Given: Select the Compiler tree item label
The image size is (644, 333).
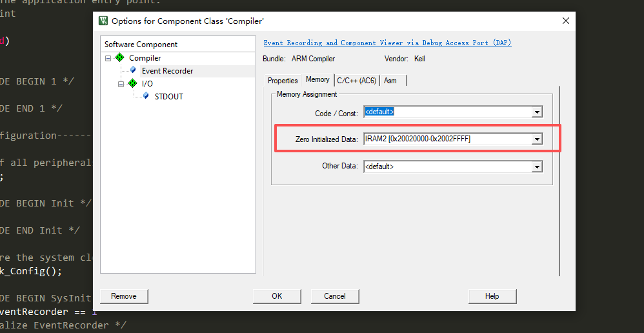Looking at the screenshot, I should tap(145, 58).
